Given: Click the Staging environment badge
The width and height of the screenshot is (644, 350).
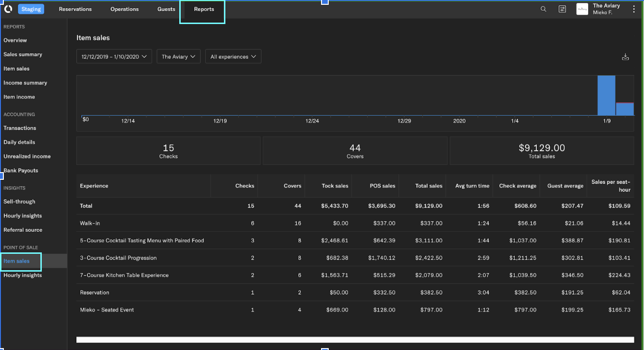Looking at the screenshot, I should (x=31, y=9).
